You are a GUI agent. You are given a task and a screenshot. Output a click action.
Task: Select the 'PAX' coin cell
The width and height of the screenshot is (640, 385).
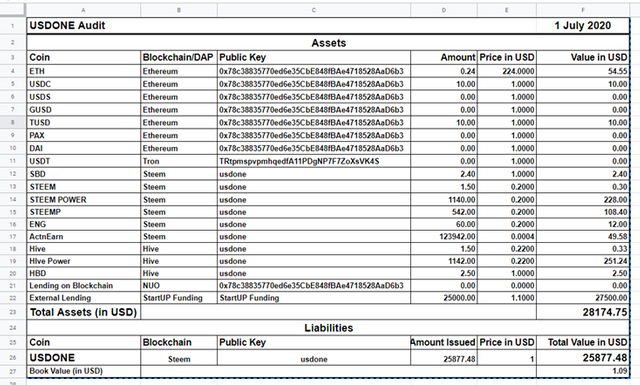(x=83, y=136)
